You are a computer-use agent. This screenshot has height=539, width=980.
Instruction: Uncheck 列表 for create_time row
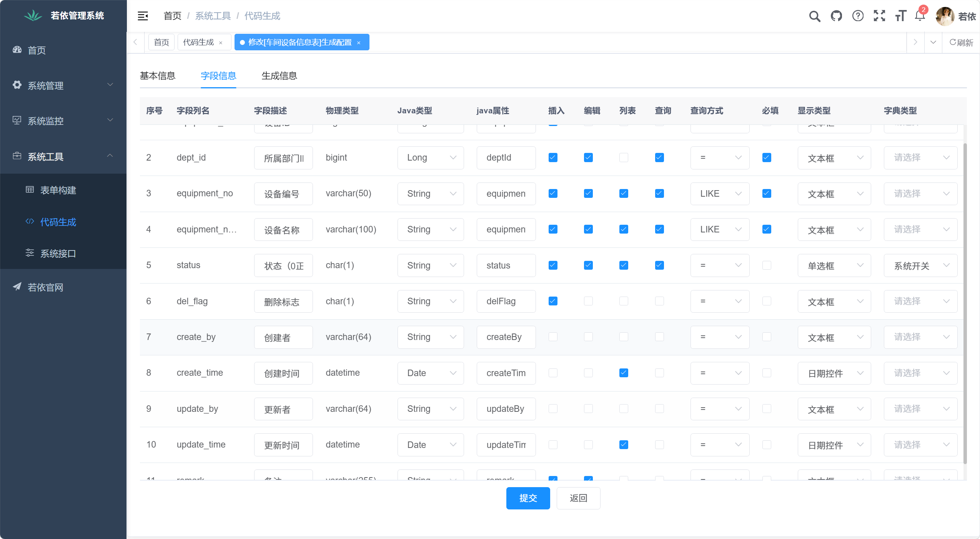(624, 373)
